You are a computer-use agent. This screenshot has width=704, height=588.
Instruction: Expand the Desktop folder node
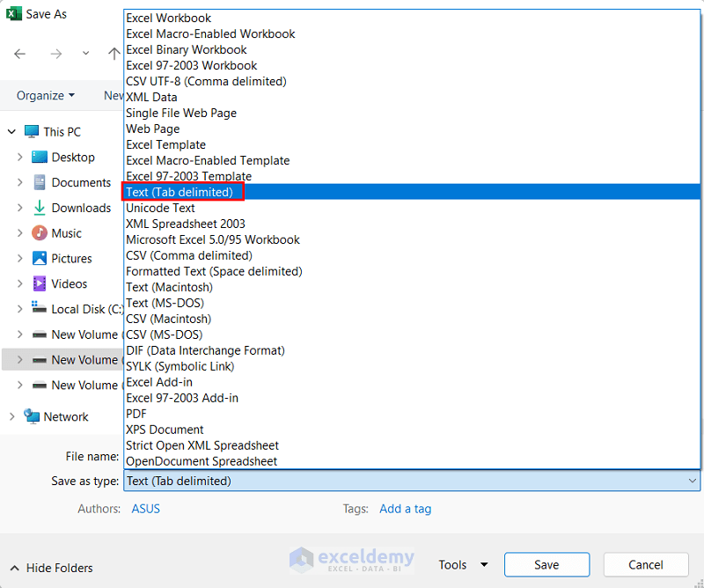(x=19, y=158)
